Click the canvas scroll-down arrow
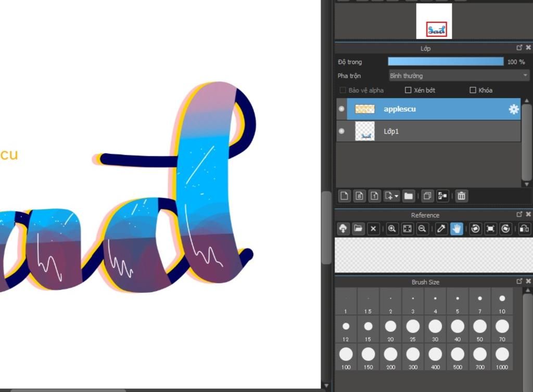The width and height of the screenshot is (533, 392). (x=326, y=386)
